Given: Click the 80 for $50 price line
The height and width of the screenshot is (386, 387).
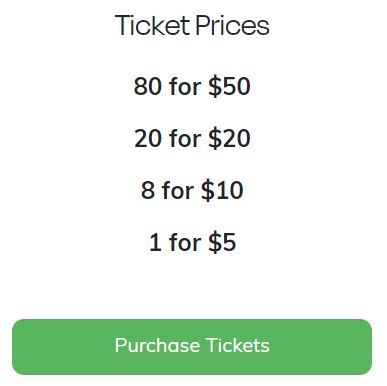Looking at the screenshot, I should (192, 86).
